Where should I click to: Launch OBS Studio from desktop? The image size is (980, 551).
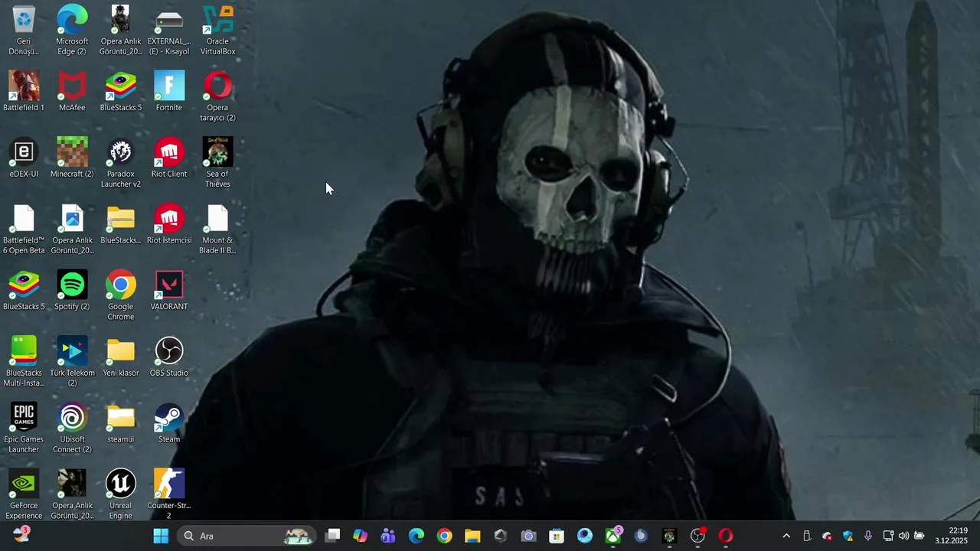click(x=169, y=357)
